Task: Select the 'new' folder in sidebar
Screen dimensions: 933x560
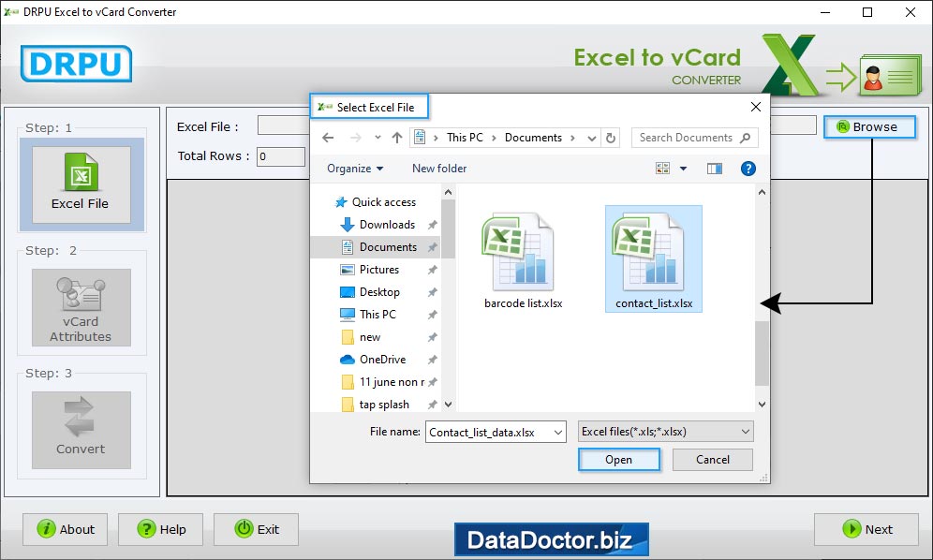Action: pos(369,337)
